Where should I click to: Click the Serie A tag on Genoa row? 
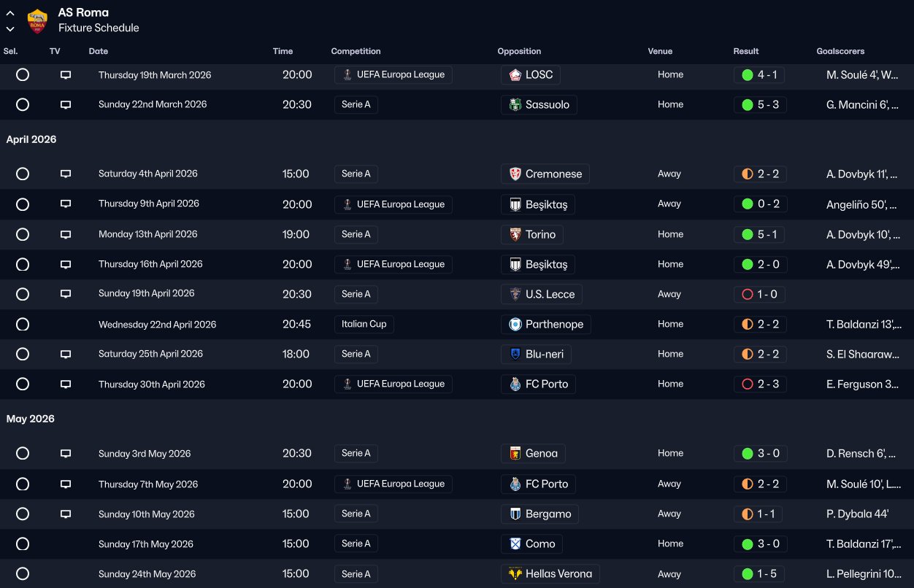[x=356, y=453]
